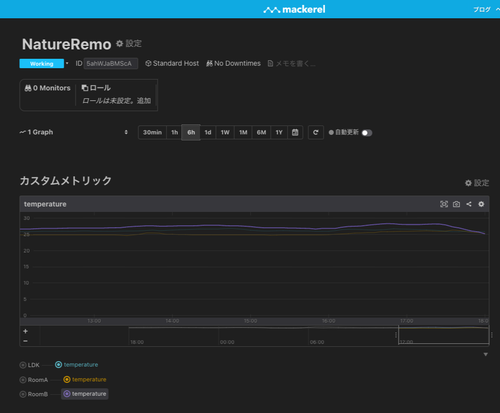Screen dimensions: 500x413
Task: Click the role icon beside ロール
Action: coord(85,88)
